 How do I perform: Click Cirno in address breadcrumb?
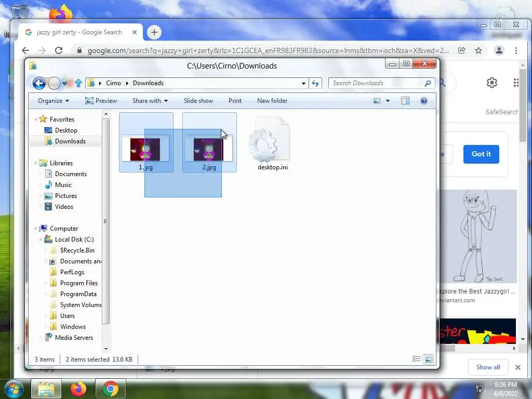[113, 83]
